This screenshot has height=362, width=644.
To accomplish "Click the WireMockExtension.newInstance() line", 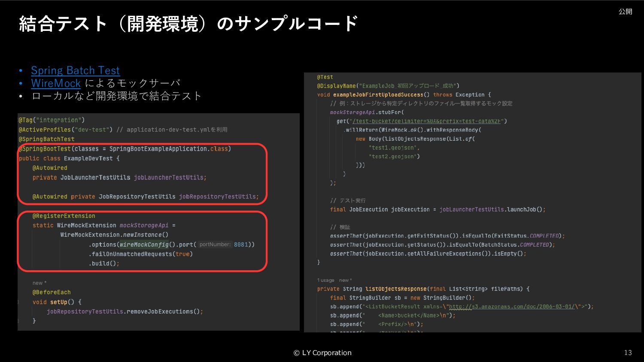I will point(114,235).
